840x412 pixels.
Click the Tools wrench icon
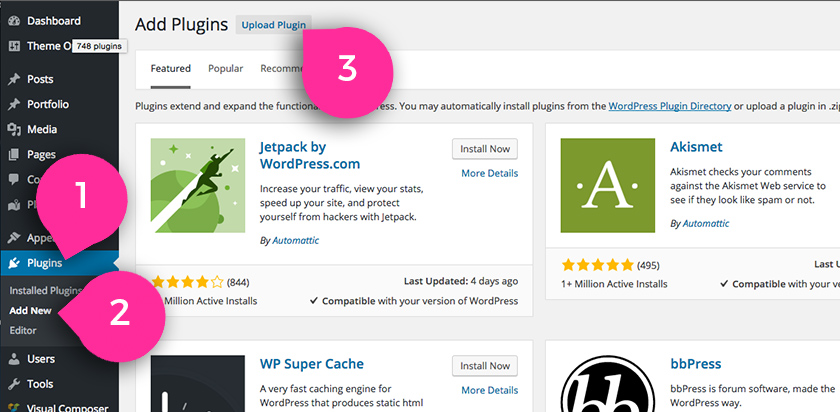click(14, 384)
